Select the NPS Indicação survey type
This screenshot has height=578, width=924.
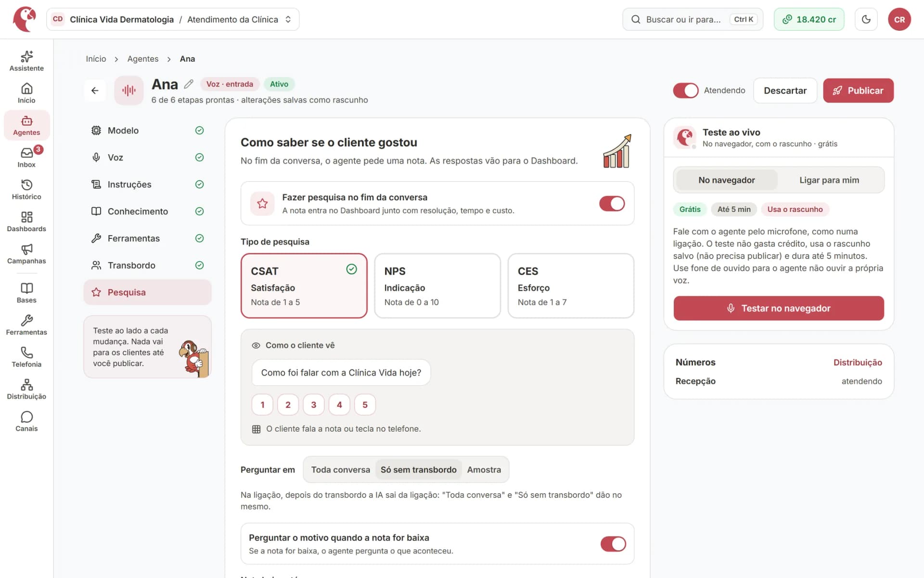[x=437, y=286]
